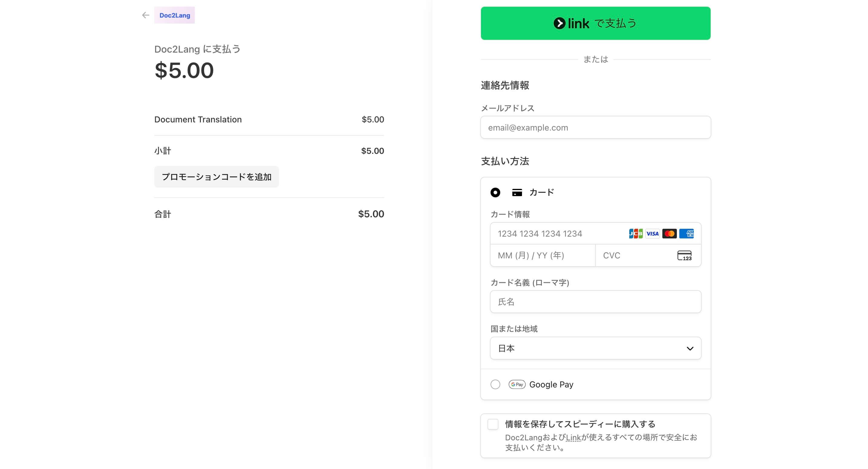Click the email@example.com input field
The image size is (868, 469).
click(595, 127)
